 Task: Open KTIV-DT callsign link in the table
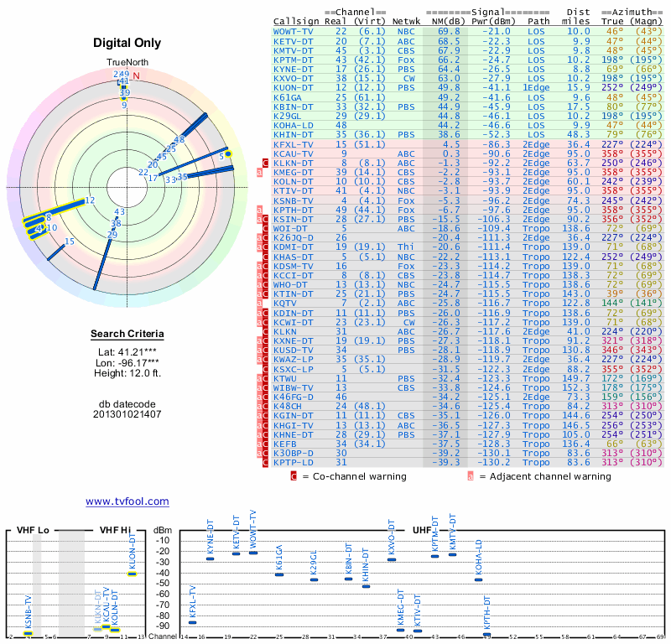point(293,191)
